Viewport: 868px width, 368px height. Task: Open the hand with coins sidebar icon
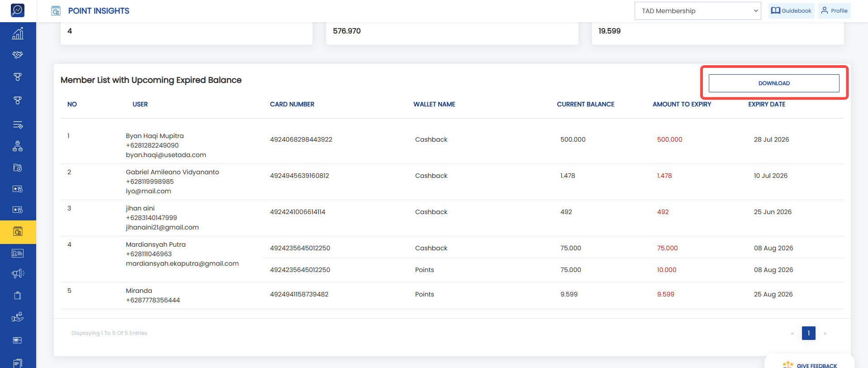point(18,317)
